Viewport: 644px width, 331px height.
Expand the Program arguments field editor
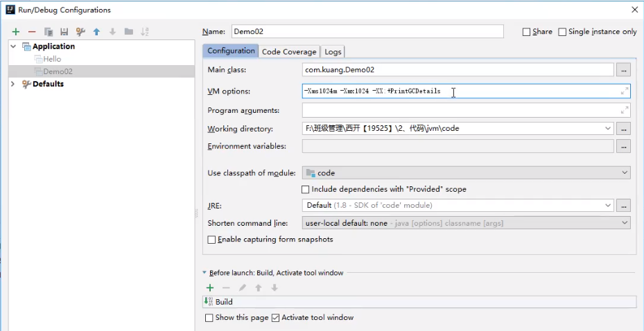625,110
